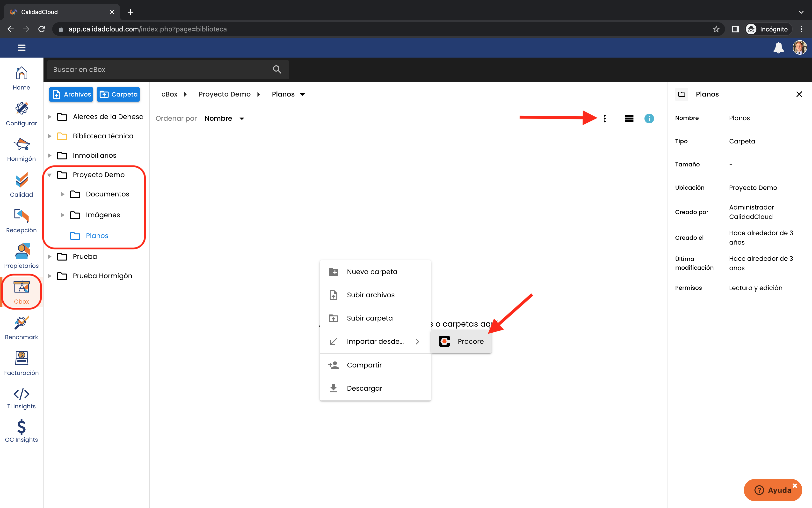Viewport: 812px width, 508px height.
Task: Go back in browser history
Action: tap(11, 29)
